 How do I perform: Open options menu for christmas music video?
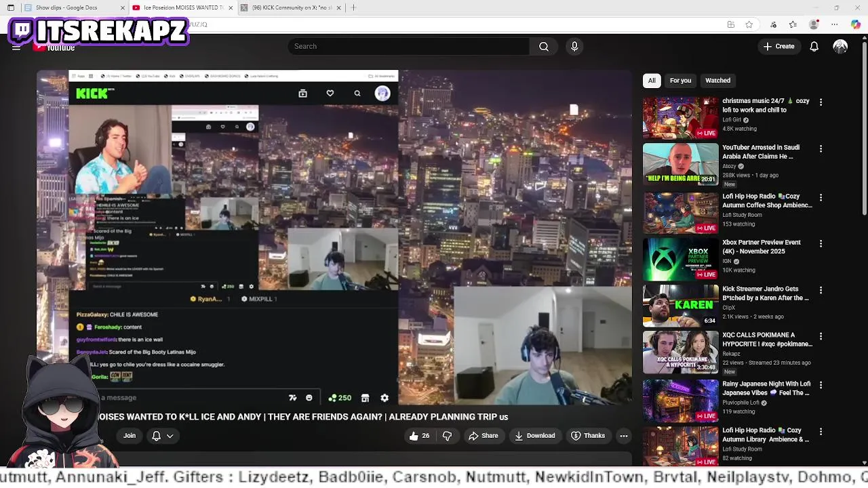821,102
